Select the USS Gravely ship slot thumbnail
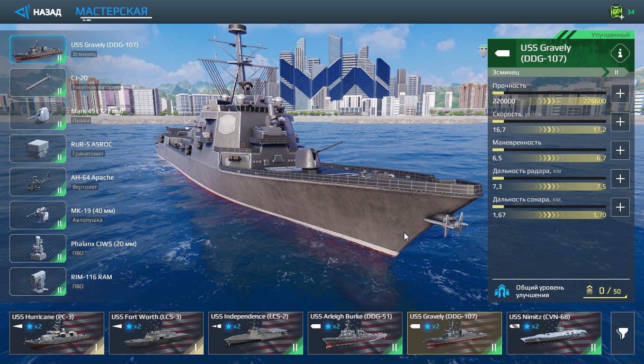 click(x=38, y=49)
